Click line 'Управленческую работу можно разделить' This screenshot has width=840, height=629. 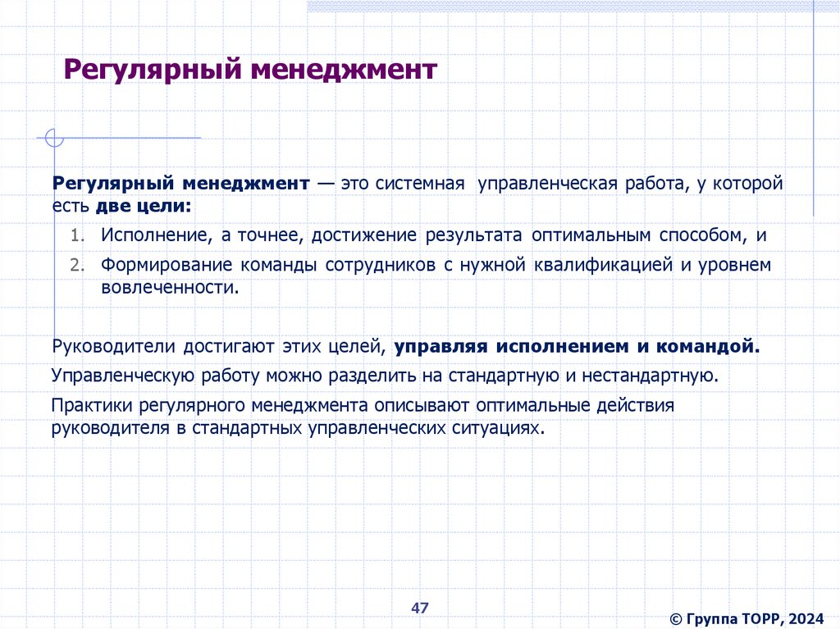click(385, 376)
